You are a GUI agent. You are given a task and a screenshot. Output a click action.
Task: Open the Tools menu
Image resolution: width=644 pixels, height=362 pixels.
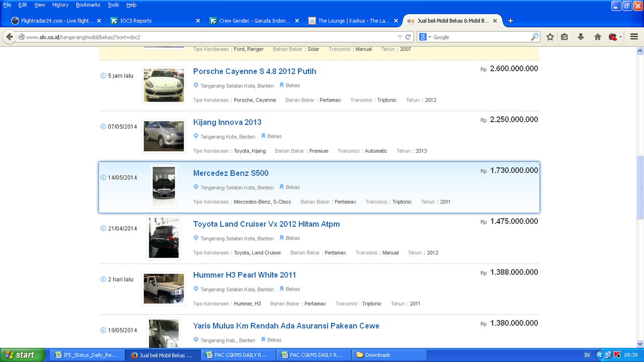click(x=113, y=5)
